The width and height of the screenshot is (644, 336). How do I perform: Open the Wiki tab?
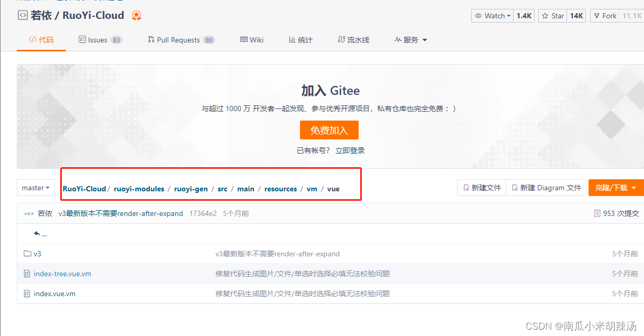click(252, 40)
